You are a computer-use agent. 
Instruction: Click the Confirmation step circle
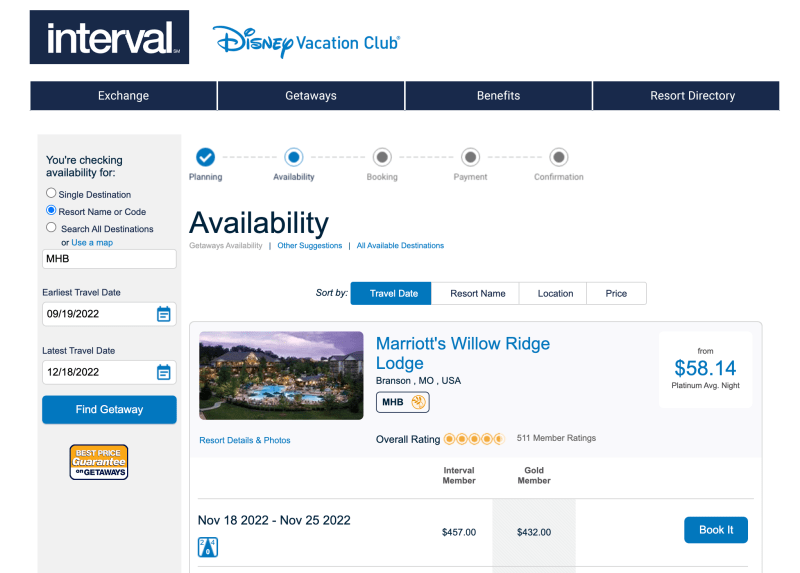tap(559, 157)
